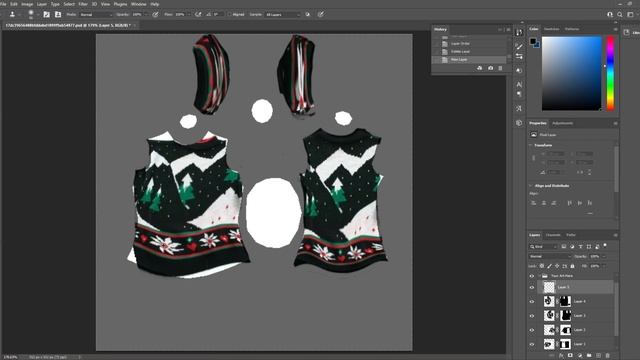Open History panel menu
Image resolution: width=640 pixels, height=360 pixels.
click(x=508, y=29)
